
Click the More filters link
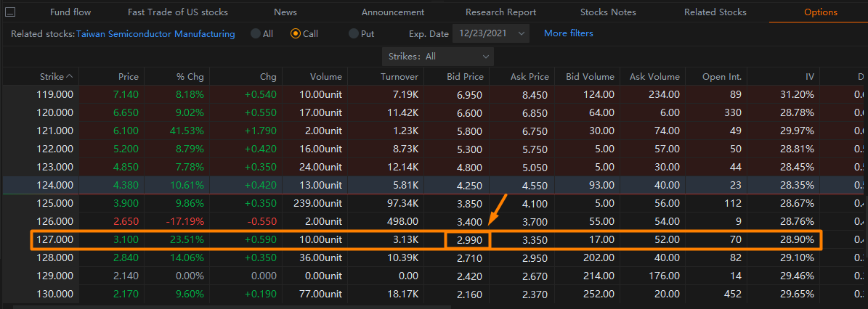pyautogui.click(x=568, y=33)
